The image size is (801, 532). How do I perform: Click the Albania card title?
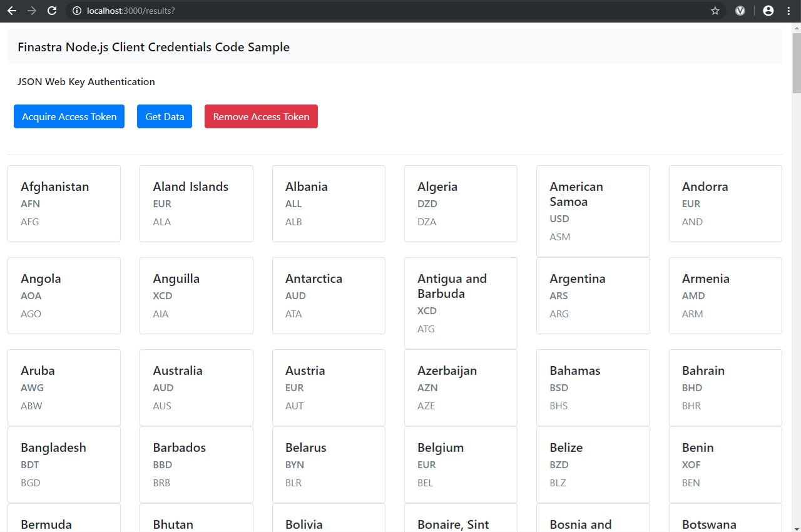click(307, 187)
